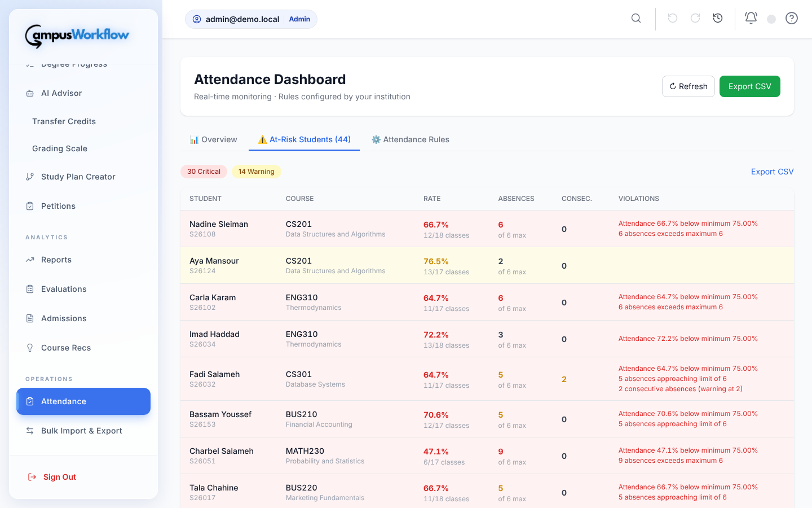Click the search magnifier icon in the top bar

pos(636,19)
